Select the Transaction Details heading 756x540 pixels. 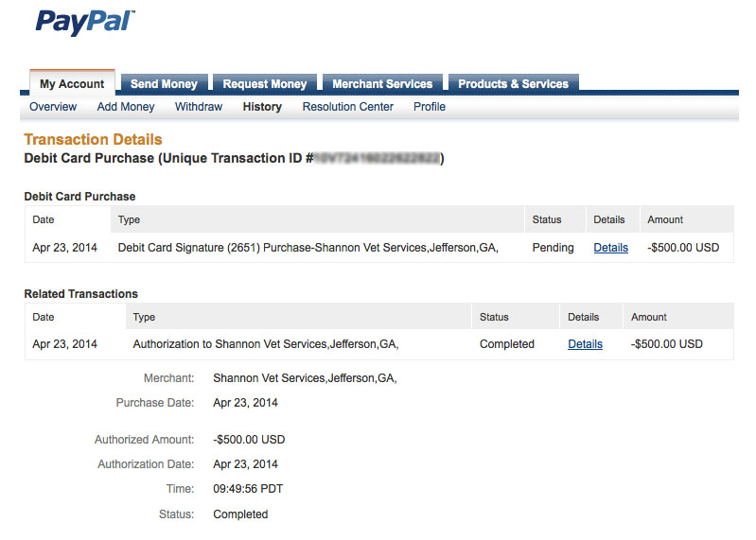pos(93,139)
